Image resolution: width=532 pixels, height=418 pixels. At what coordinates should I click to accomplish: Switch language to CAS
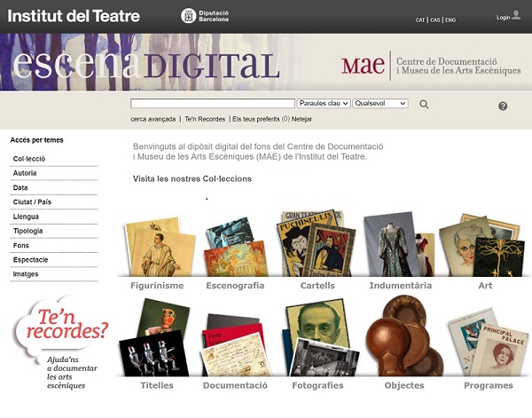(x=435, y=20)
